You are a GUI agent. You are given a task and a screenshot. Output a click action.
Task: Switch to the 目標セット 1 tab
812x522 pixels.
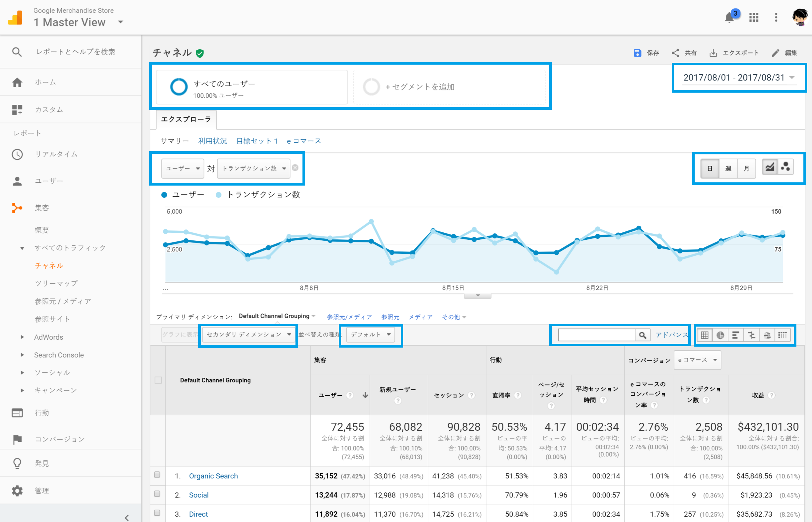[x=257, y=141]
